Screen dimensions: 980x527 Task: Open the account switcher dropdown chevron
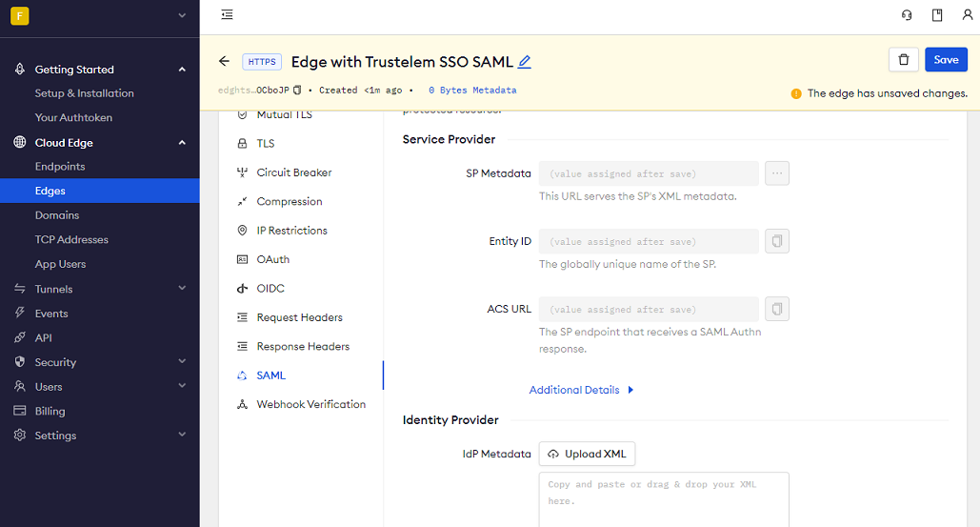[x=182, y=15]
